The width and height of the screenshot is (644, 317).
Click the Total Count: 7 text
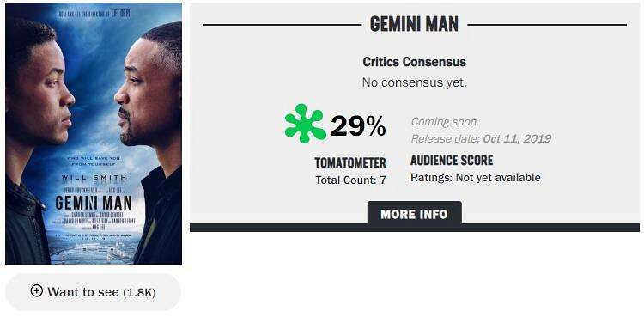click(x=350, y=180)
